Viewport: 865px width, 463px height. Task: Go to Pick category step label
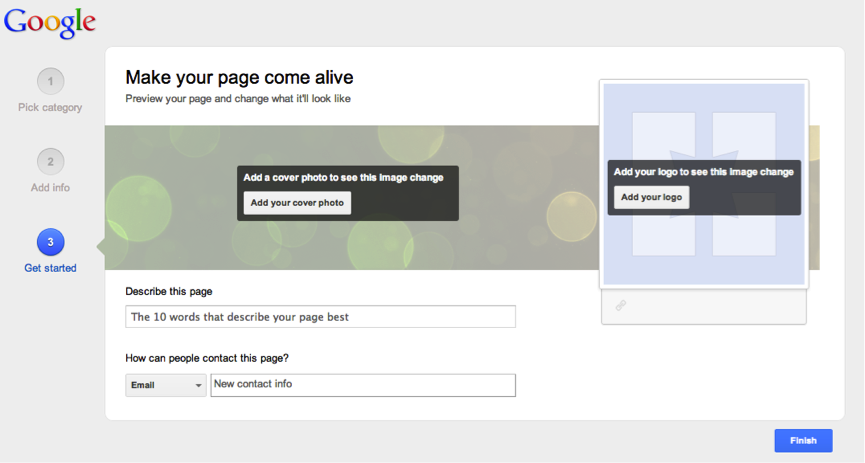(50, 108)
